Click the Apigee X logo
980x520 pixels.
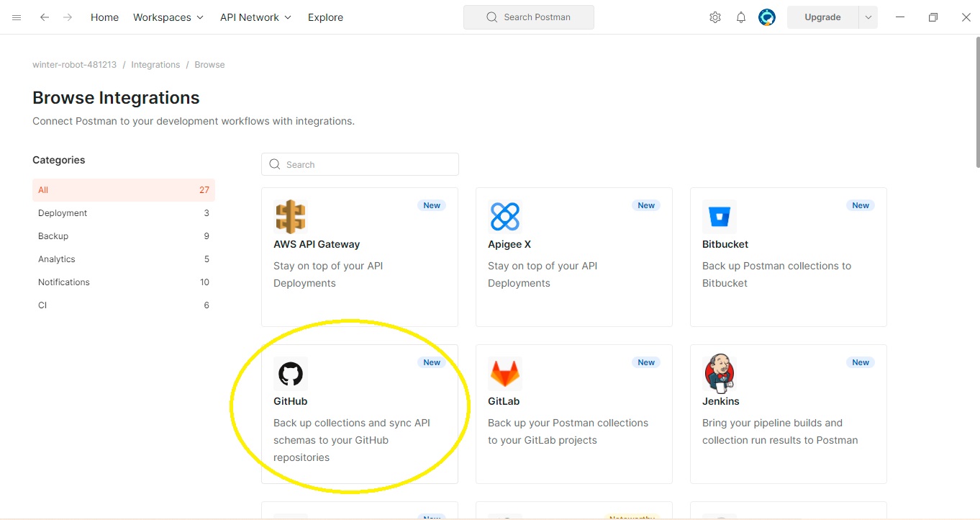coord(504,217)
